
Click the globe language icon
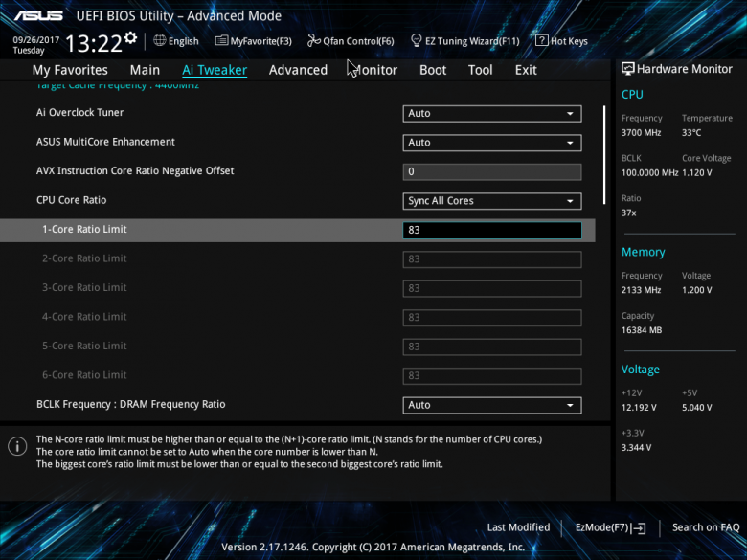[160, 40]
